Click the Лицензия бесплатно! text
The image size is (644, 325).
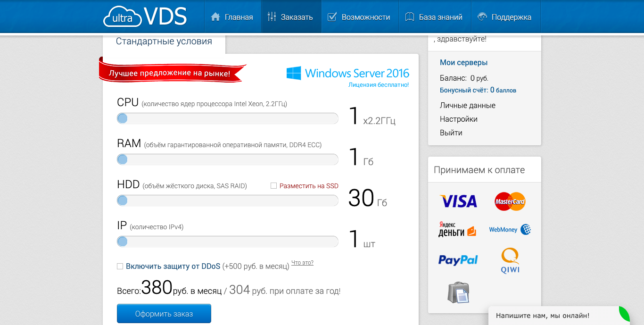(379, 85)
